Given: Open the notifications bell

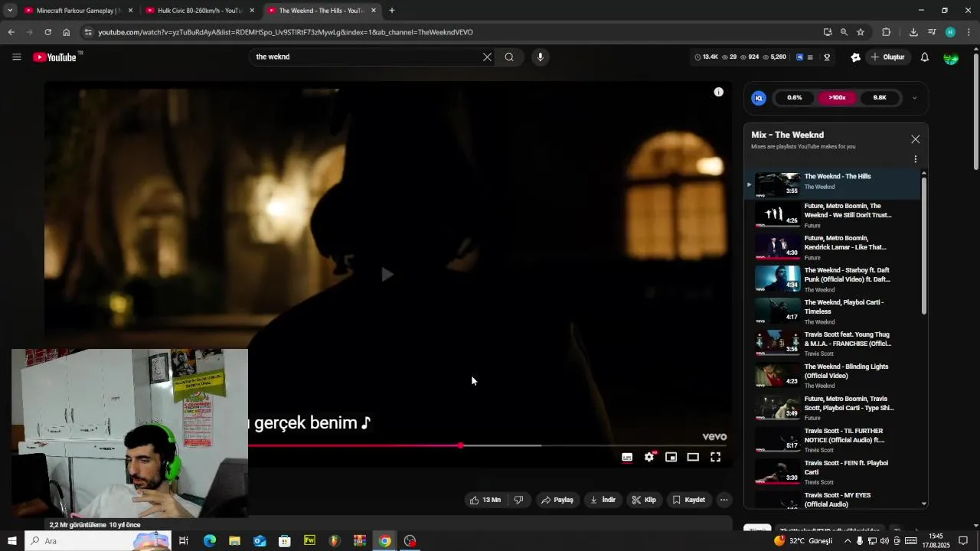Looking at the screenshot, I should [x=924, y=57].
